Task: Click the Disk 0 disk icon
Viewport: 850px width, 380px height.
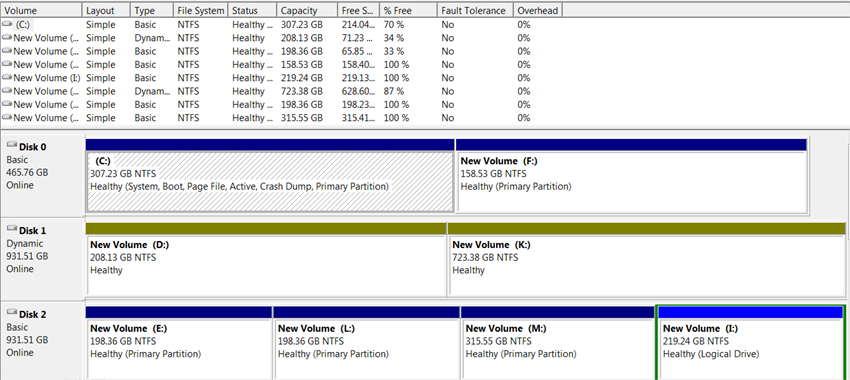Action: point(12,145)
